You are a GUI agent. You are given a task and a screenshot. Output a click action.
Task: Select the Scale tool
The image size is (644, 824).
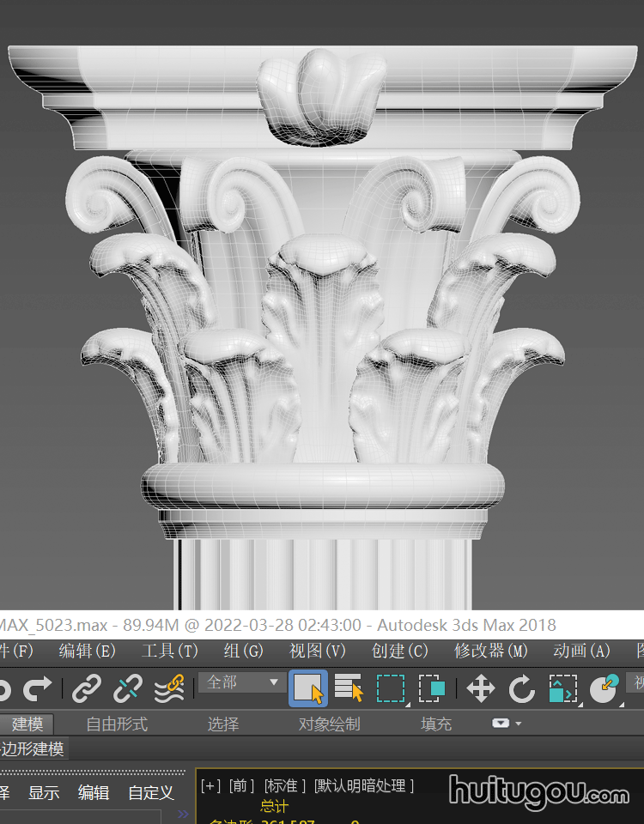coord(562,688)
